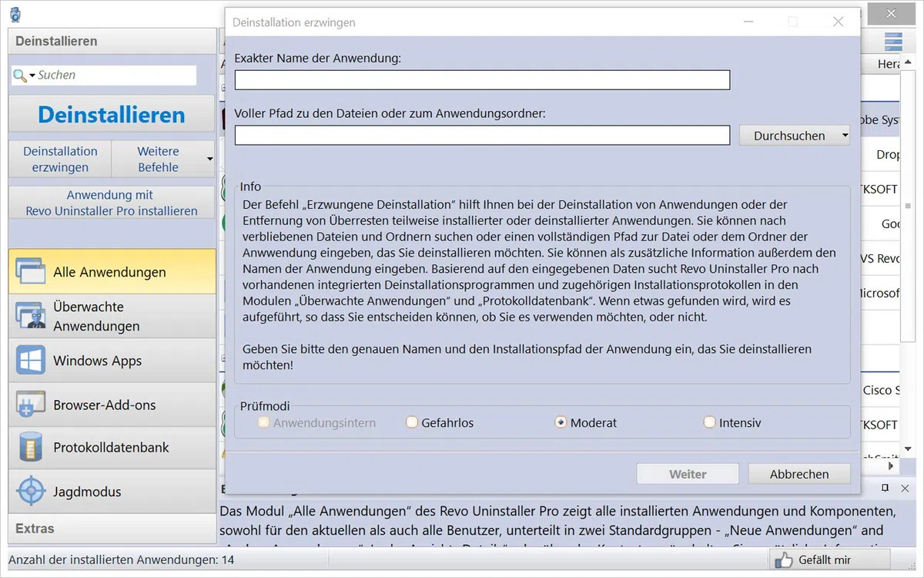Open the Windows Apps module

tap(112, 361)
